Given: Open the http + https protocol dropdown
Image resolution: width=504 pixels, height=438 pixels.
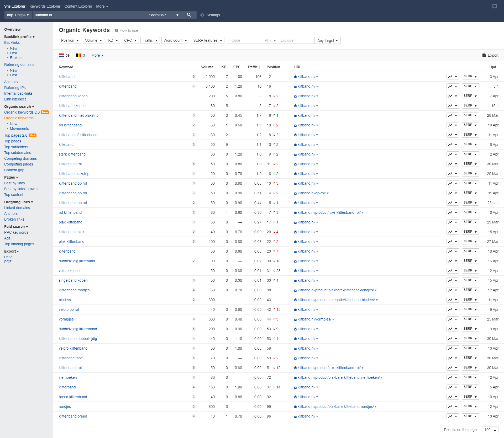Looking at the screenshot, I should click(18, 15).
